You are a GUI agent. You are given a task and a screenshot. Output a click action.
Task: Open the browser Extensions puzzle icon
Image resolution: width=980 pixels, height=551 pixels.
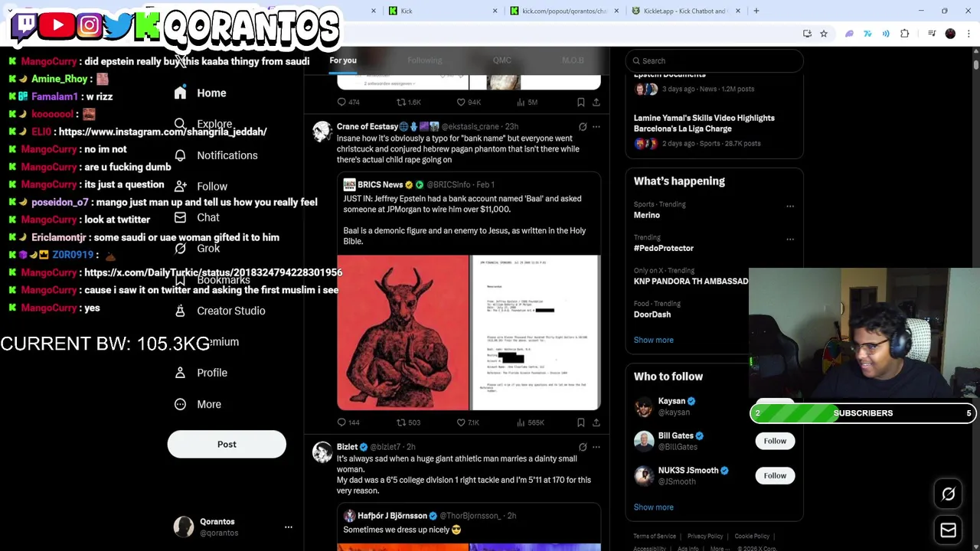tap(904, 34)
